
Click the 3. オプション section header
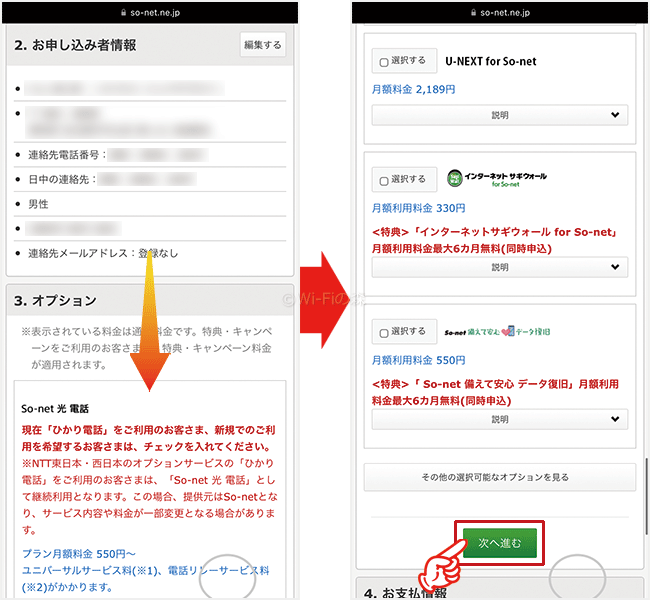coord(150,300)
